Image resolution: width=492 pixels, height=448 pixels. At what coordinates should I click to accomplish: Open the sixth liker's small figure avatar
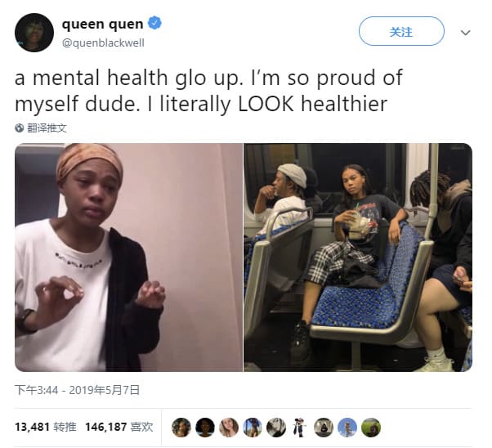point(300,428)
